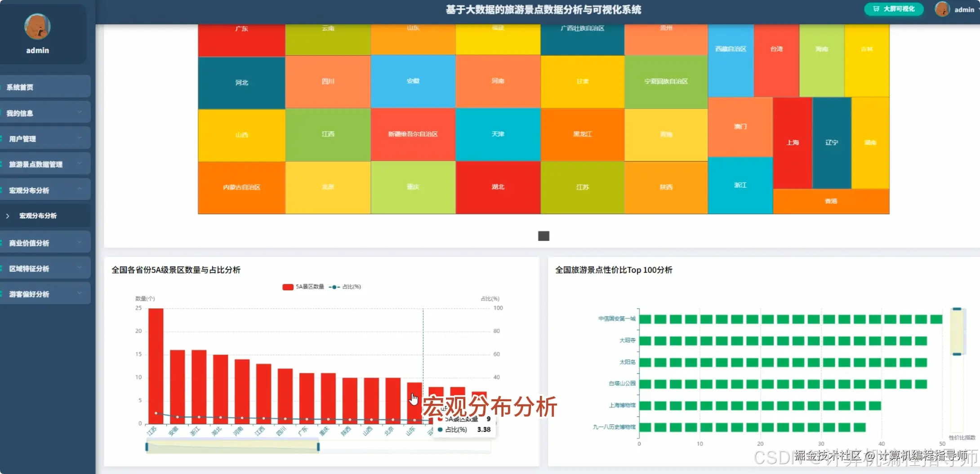Click bottom handle of vertical zoom slider
Viewport: 980px width, 474px height.
(x=957, y=354)
